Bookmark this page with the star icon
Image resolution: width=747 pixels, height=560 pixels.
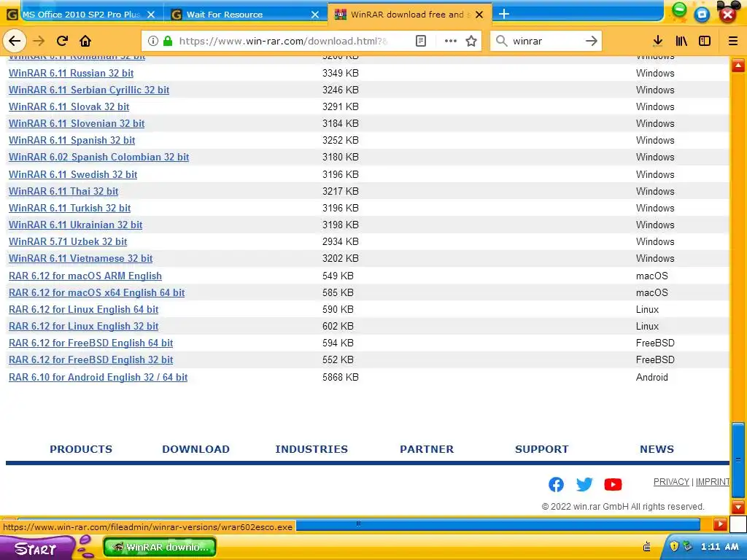click(x=471, y=41)
